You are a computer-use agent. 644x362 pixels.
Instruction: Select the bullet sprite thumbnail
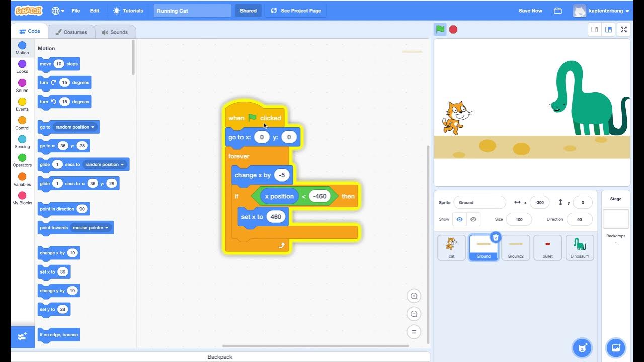pyautogui.click(x=548, y=247)
